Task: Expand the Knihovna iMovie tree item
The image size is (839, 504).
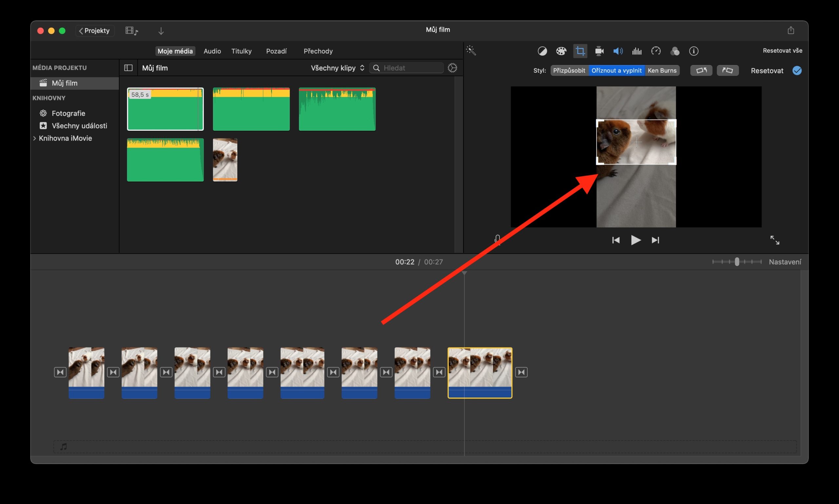Action: 35,138
